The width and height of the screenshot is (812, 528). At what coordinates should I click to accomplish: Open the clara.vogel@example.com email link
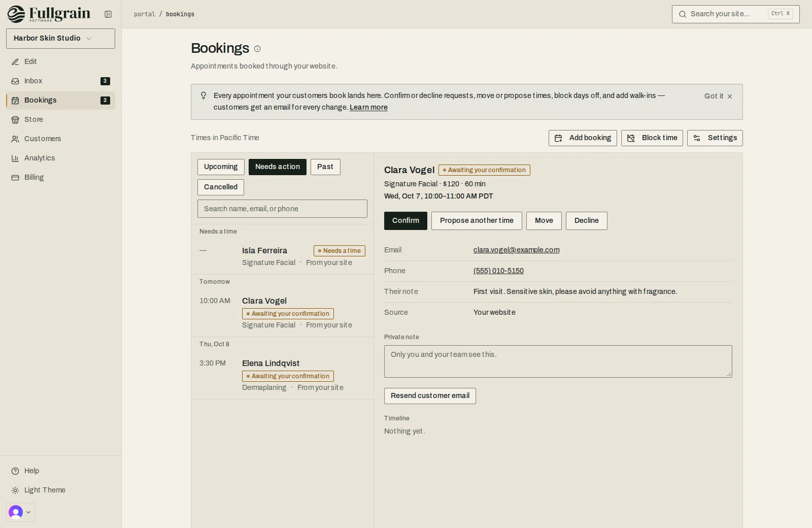[x=517, y=250]
